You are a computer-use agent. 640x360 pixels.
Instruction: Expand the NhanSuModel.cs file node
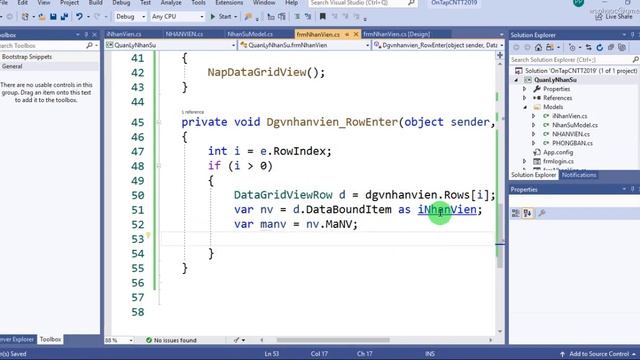[x=533, y=125]
